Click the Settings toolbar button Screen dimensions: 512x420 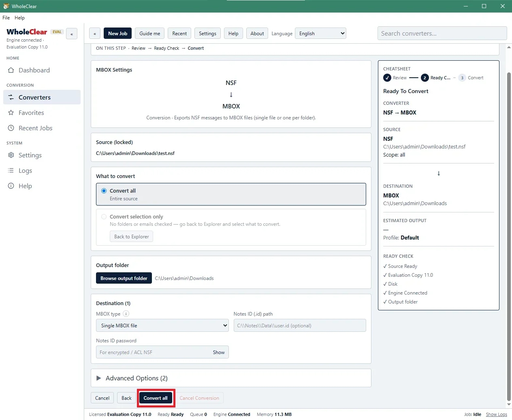click(207, 34)
